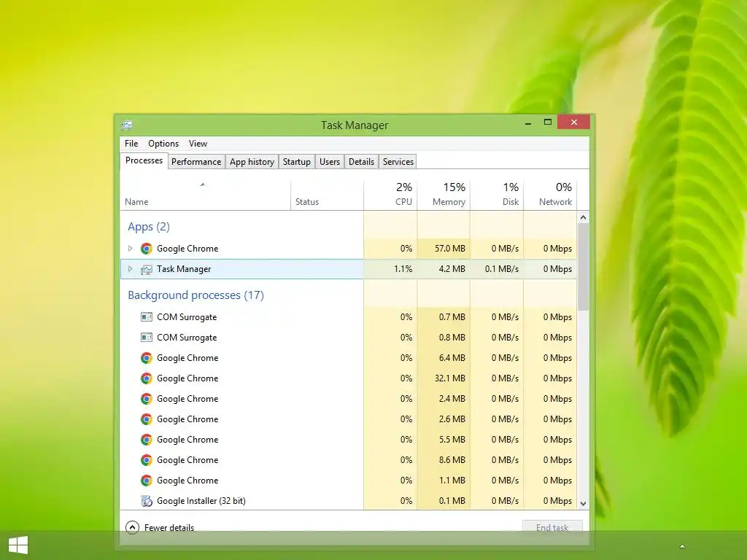Sort by the Disk column header
The height and width of the screenshot is (560, 747).
(x=497, y=195)
